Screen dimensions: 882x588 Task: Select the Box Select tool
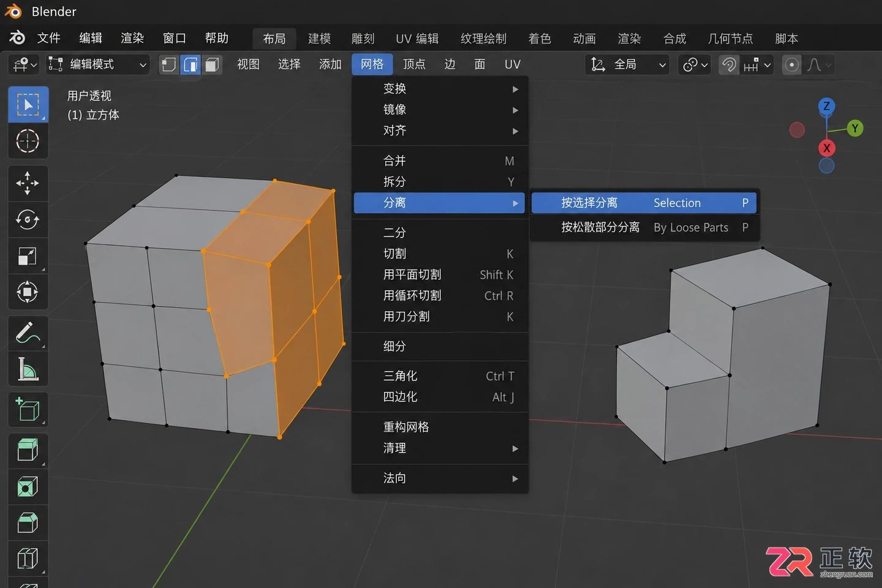coord(28,105)
